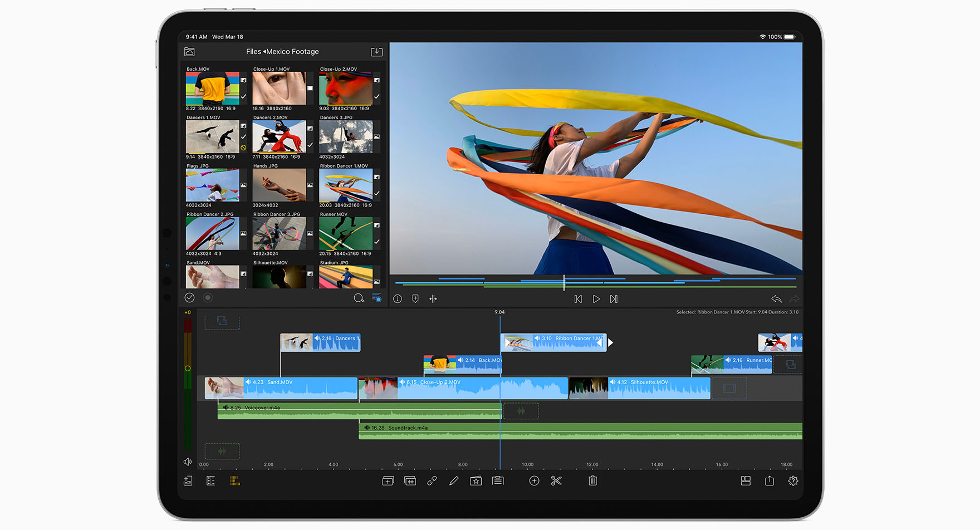Delete the selected clip with the trash icon

pos(592,481)
